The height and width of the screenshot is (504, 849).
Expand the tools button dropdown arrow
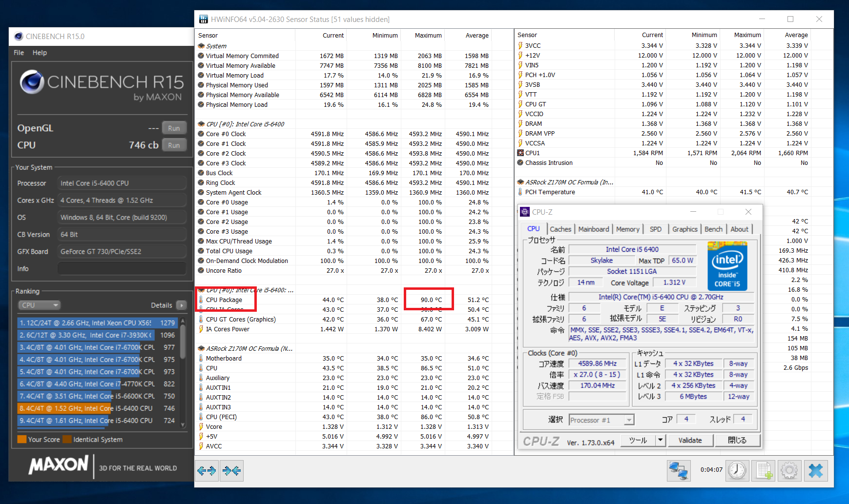(661, 440)
